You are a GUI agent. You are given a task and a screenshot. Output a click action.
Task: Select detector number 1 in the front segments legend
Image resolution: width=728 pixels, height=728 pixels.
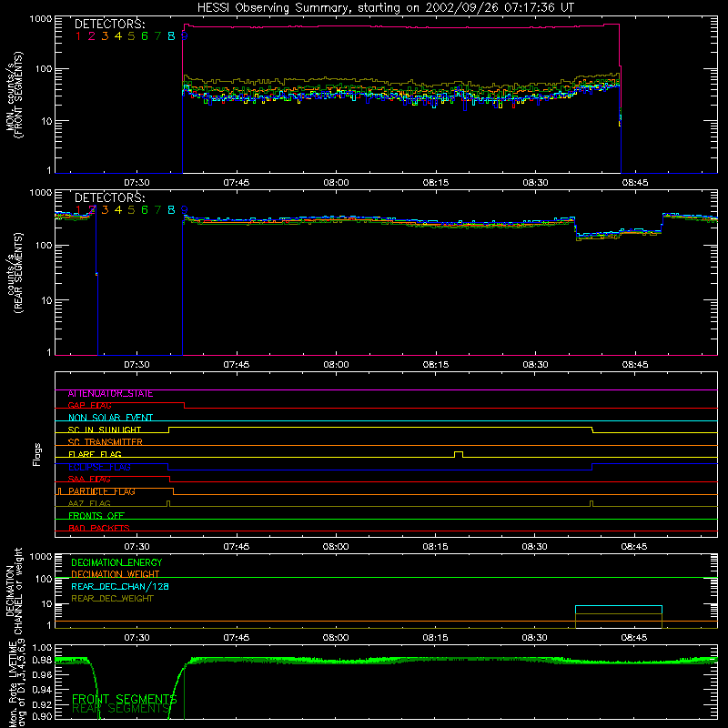coord(78,36)
